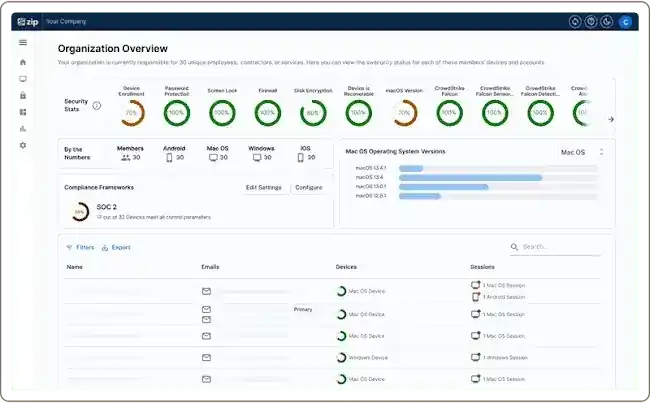Click the lock icon in sidebar

pos(23,95)
